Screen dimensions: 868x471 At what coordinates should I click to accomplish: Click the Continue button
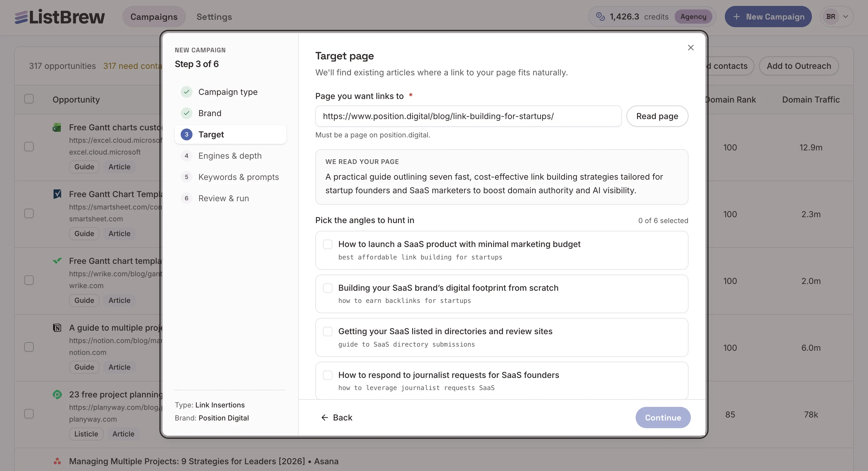pyautogui.click(x=663, y=418)
